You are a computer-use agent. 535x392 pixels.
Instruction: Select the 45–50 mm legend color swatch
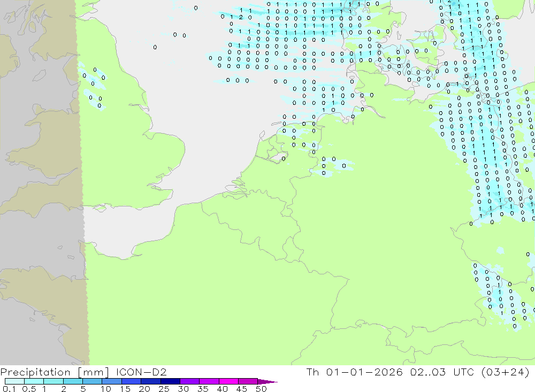(x=248, y=381)
